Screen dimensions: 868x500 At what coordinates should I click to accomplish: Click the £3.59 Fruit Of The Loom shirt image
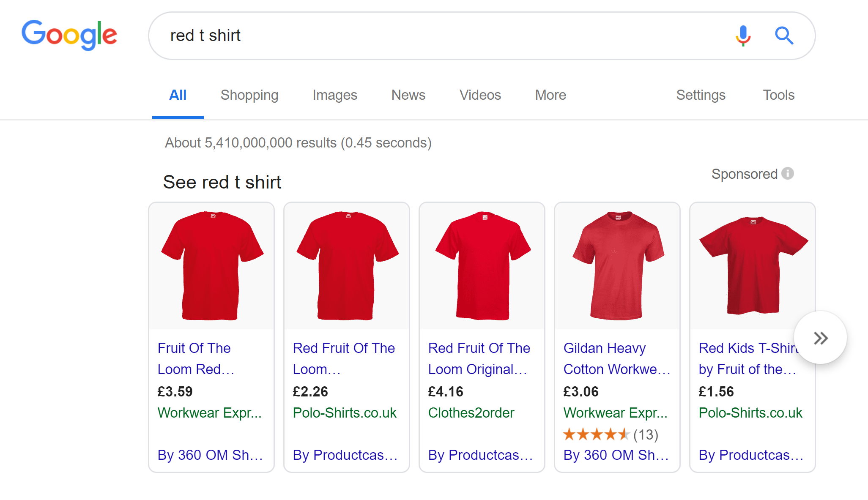click(x=211, y=265)
